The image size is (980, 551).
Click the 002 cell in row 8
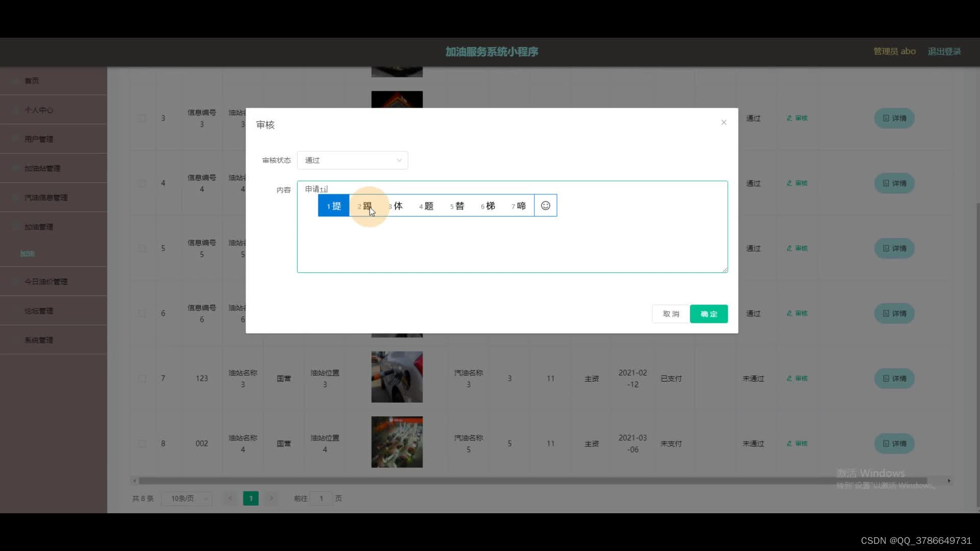click(202, 443)
